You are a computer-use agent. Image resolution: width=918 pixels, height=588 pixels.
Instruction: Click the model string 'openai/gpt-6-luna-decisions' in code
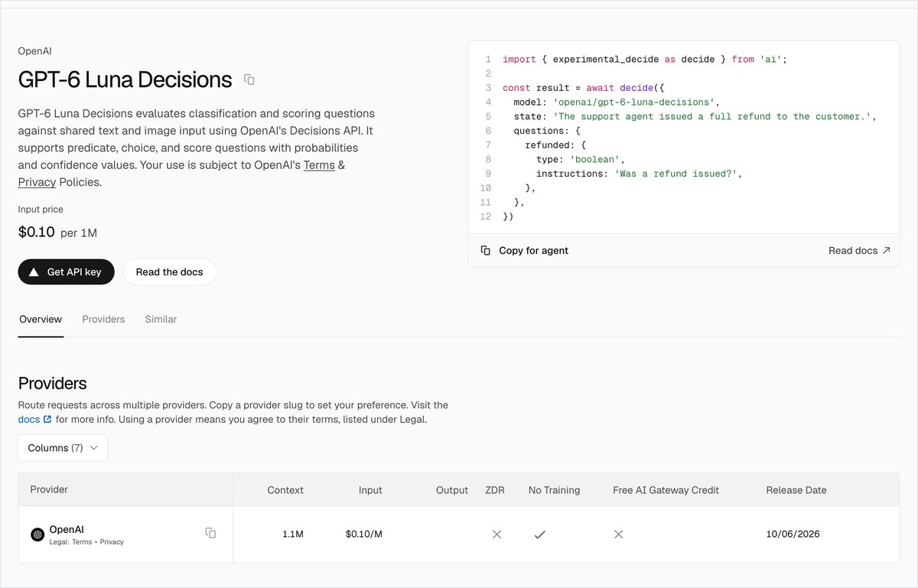tap(633, 102)
